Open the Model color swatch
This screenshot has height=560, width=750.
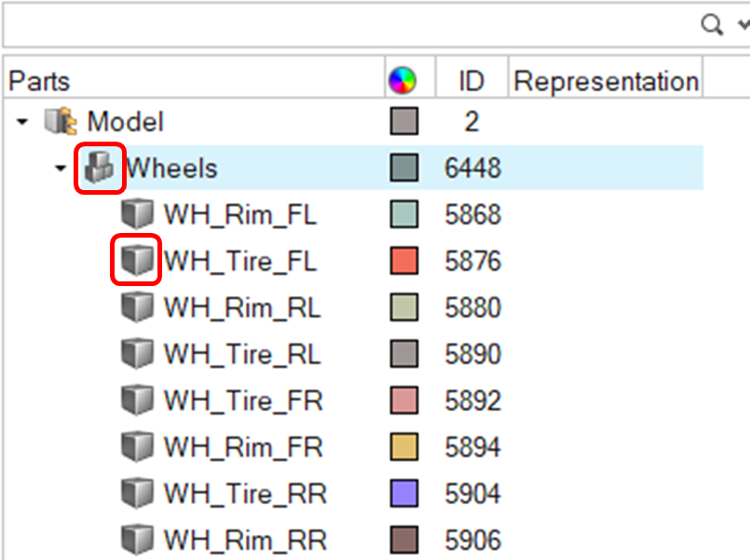click(404, 121)
